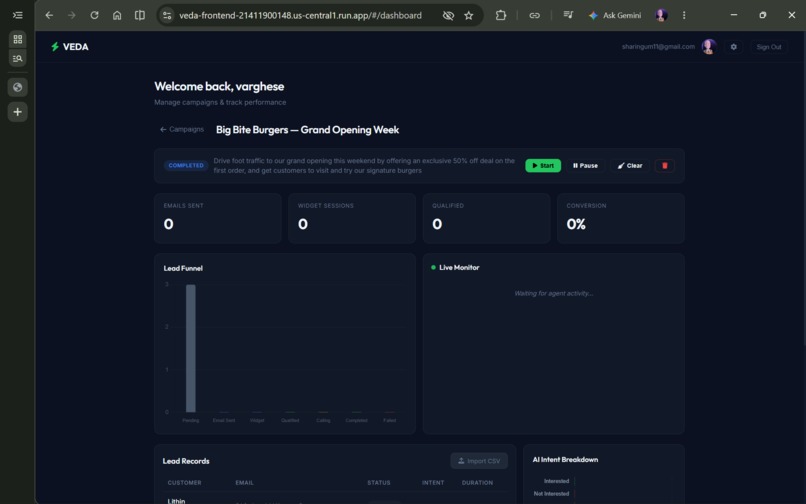The height and width of the screenshot is (504, 806).
Task: Delete campaign with red trash icon
Action: tap(665, 166)
